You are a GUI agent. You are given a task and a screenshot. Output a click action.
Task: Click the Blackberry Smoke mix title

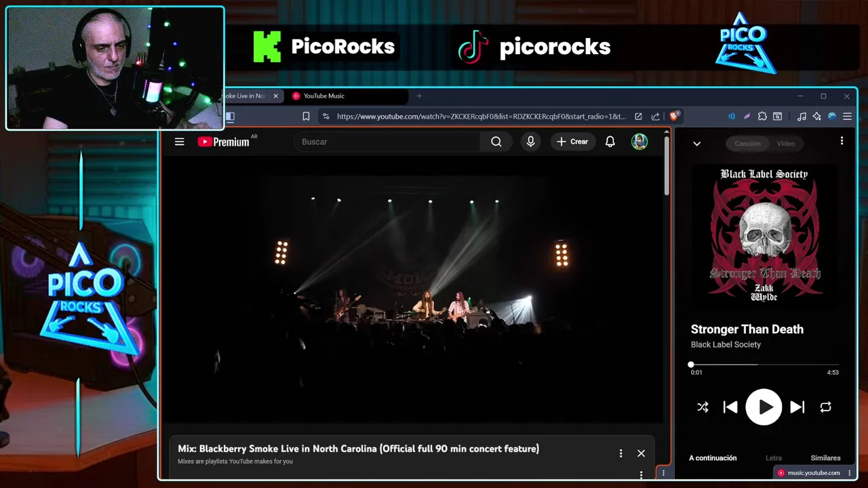[358, 449]
